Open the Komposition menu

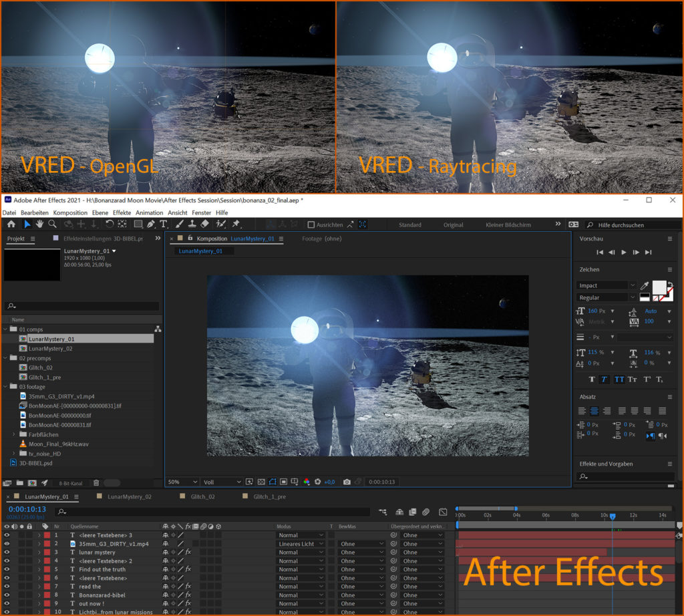click(x=70, y=213)
